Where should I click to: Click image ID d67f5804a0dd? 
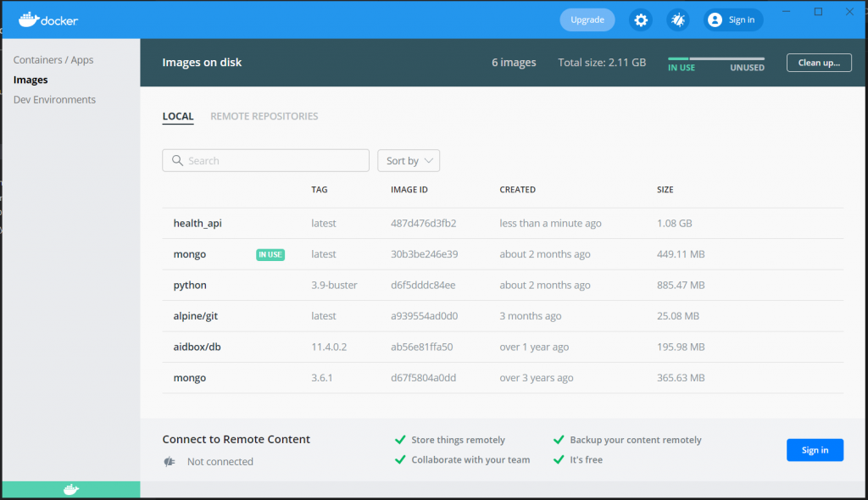pos(424,378)
